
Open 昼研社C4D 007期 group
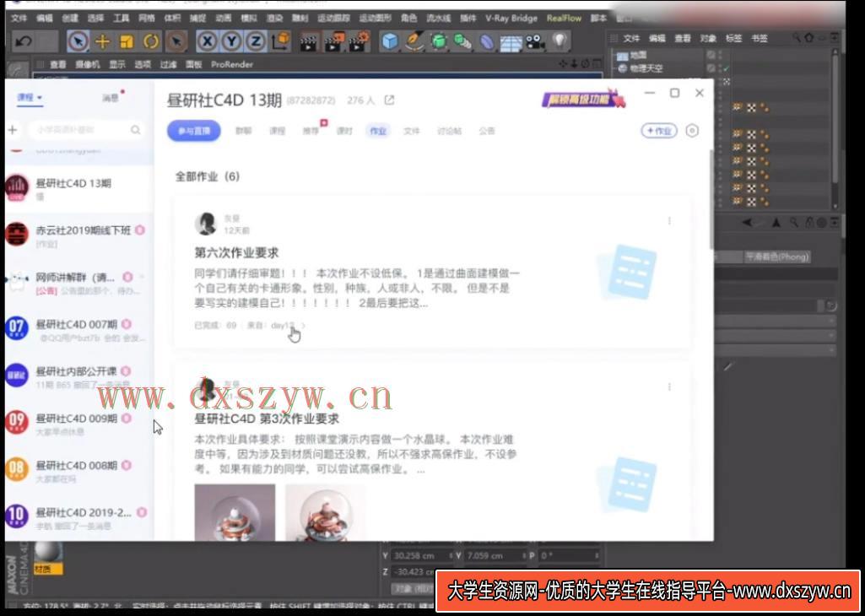click(x=78, y=329)
